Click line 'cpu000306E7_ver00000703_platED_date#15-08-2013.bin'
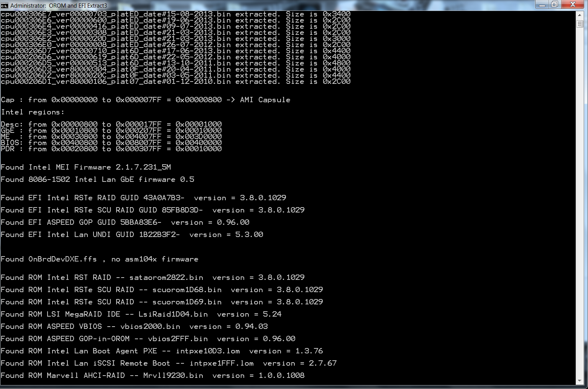 click(176, 14)
